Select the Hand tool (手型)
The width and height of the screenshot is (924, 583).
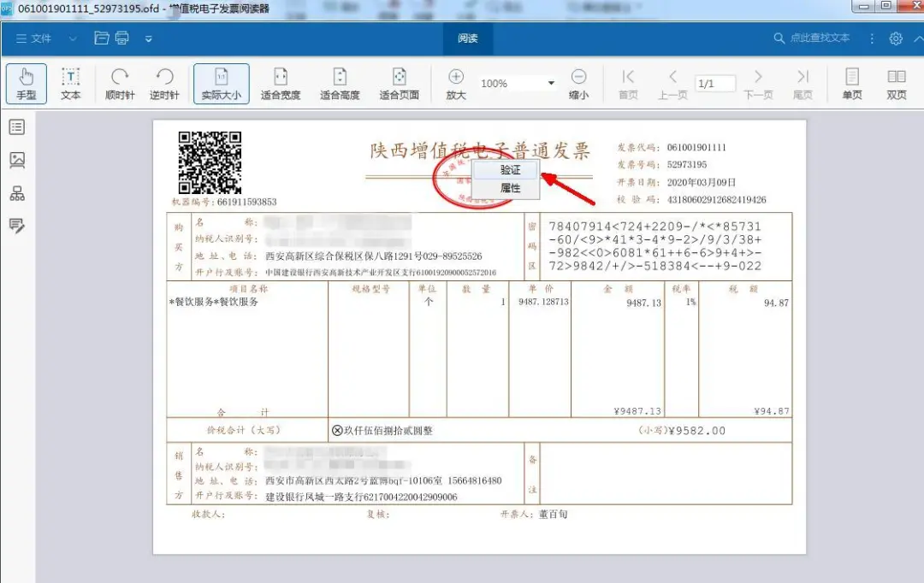pyautogui.click(x=26, y=82)
